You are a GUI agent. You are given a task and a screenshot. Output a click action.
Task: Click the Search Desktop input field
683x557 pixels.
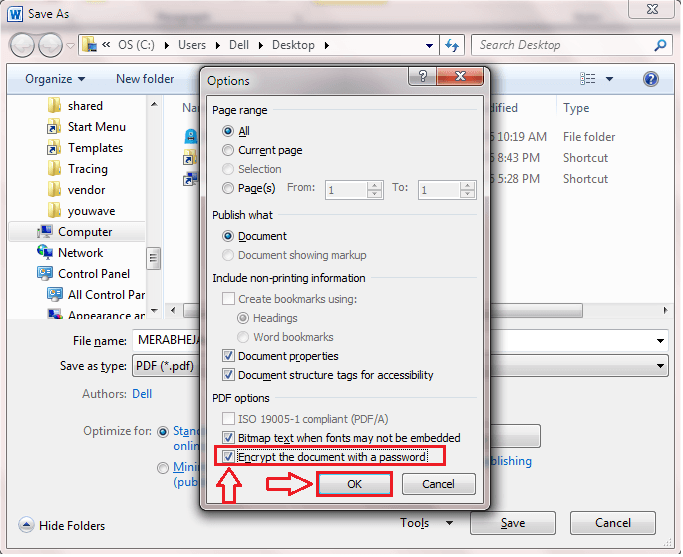pos(564,45)
